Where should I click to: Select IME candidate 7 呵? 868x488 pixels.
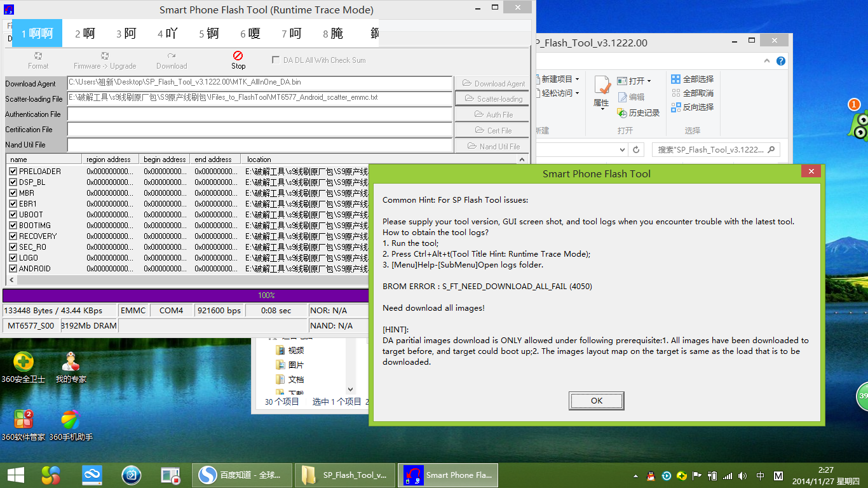292,33
